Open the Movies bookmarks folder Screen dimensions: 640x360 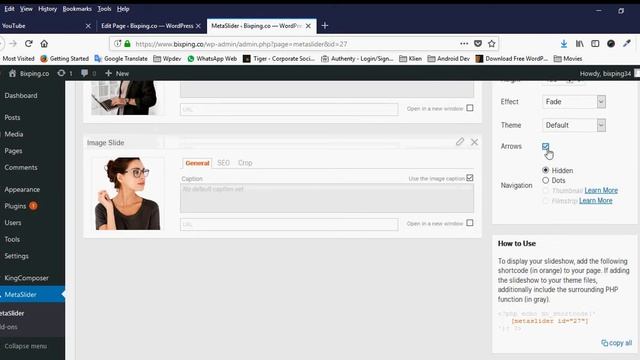(568, 59)
